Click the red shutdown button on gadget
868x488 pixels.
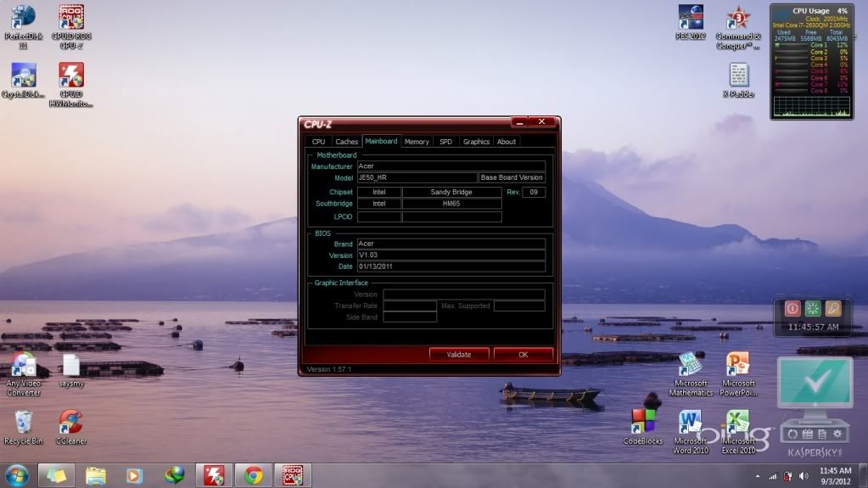[x=792, y=308]
